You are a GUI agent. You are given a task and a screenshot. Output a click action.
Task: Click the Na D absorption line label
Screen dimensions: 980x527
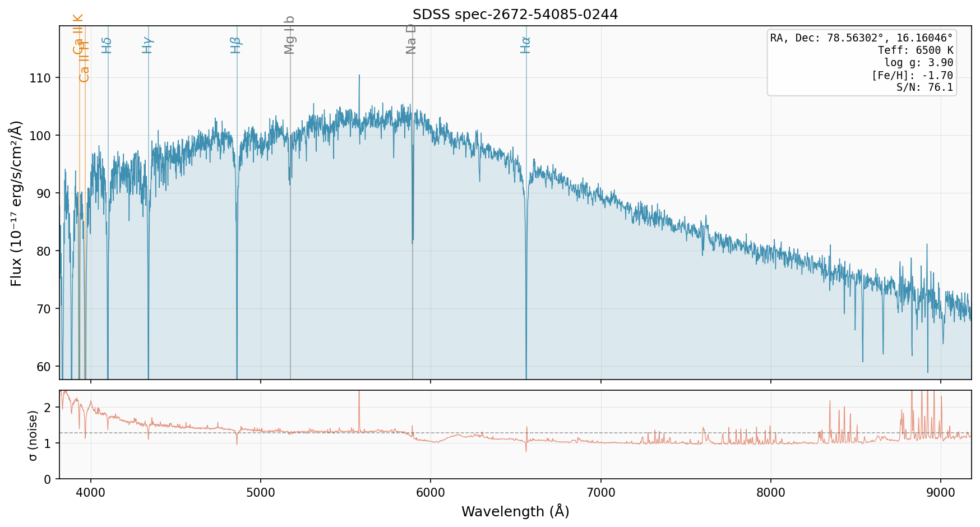[x=412, y=39]
